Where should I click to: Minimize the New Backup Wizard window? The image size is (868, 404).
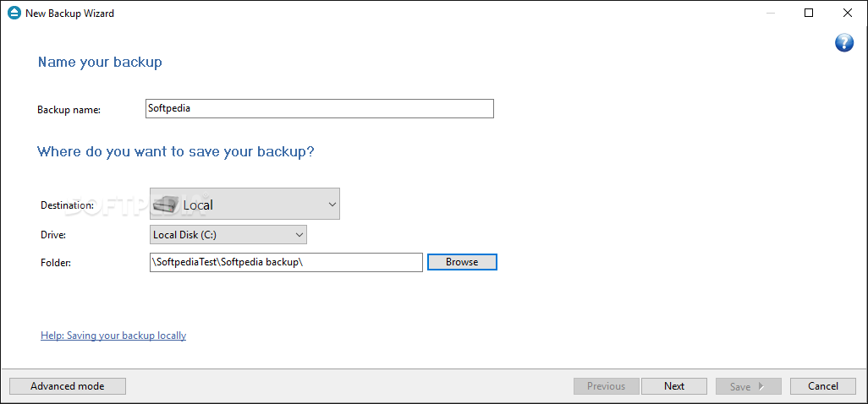pyautogui.click(x=771, y=14)
